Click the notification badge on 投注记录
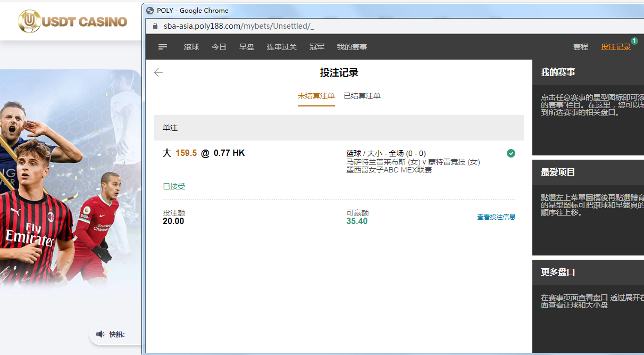Image resolution: width=644 pixels, height=355 pixels. point(634,41)
